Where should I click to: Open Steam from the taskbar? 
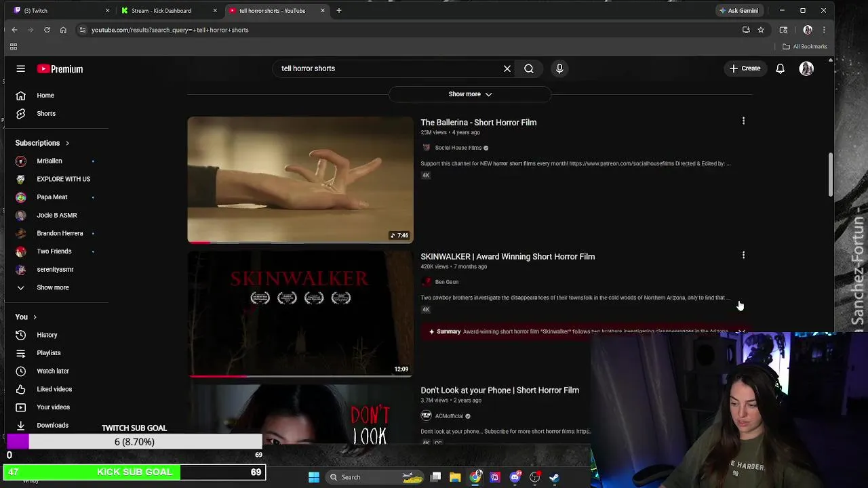click(x=554, y=477)
